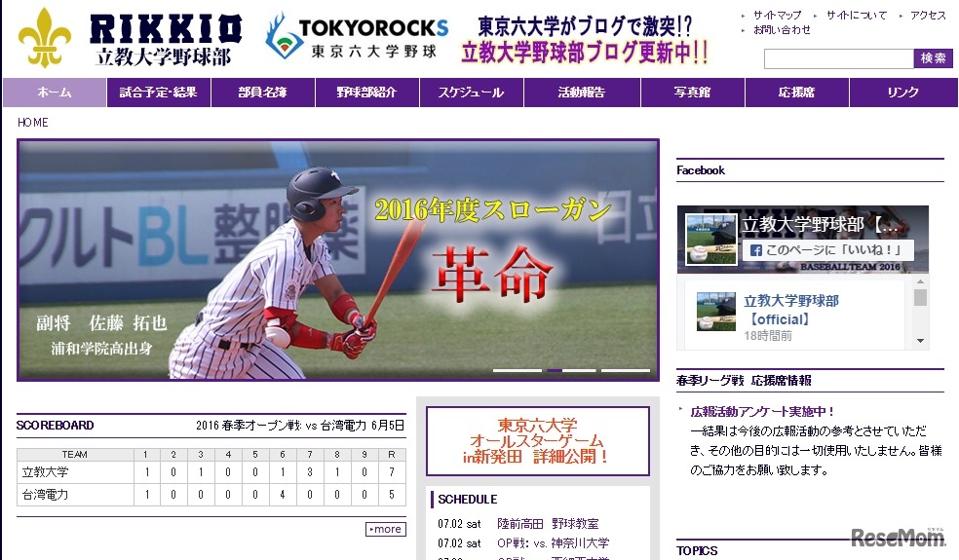Image resolution: width=959 pixels, height=560 pixels.
Task: Click the Facebook widget scroll-up arrow
Action: pyautogui.click(x=920, y=281)
